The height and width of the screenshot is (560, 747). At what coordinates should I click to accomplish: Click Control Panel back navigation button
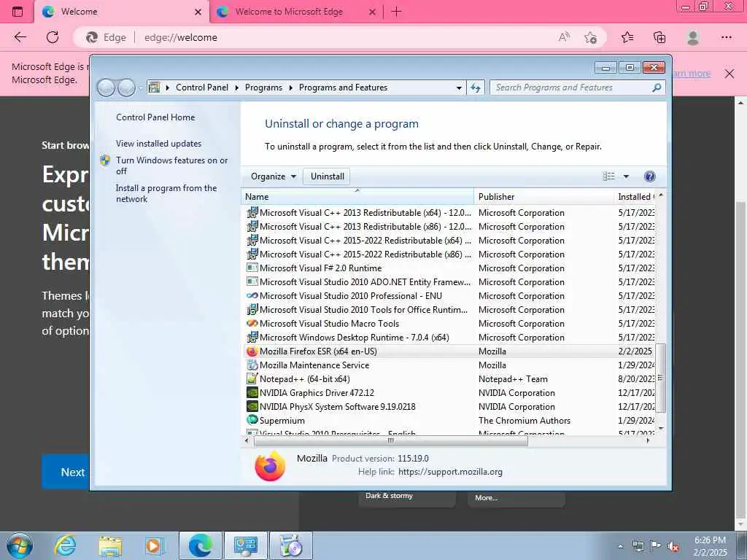point(106,87)
